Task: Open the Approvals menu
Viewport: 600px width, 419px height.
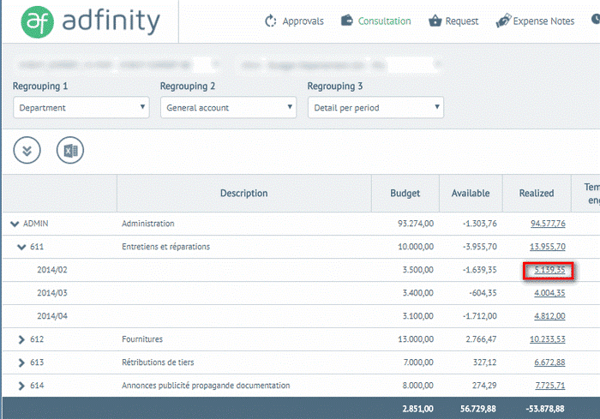Action: pyautogui.click(x=294, y=21)
